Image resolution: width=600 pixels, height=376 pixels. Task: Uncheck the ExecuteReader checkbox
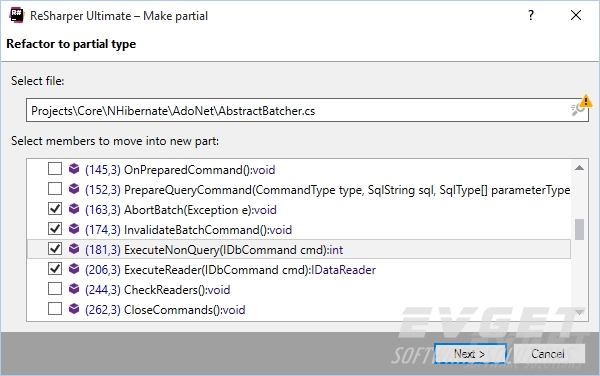[55, 269]
